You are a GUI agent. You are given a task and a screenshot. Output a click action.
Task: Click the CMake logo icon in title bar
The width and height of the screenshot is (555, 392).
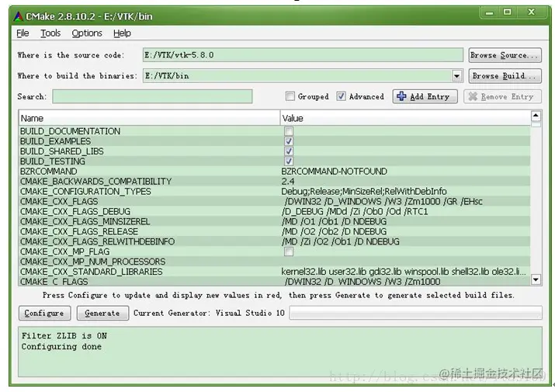coord(18,16)
